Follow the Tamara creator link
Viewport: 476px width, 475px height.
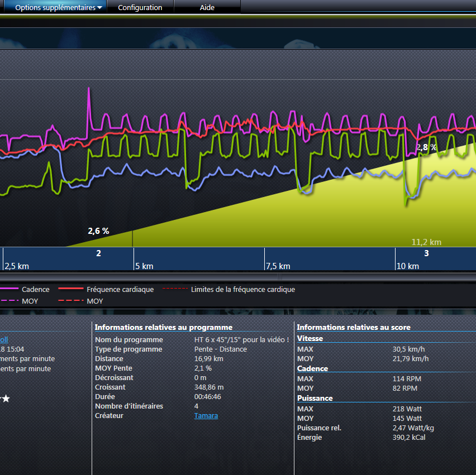pos(206,416)
